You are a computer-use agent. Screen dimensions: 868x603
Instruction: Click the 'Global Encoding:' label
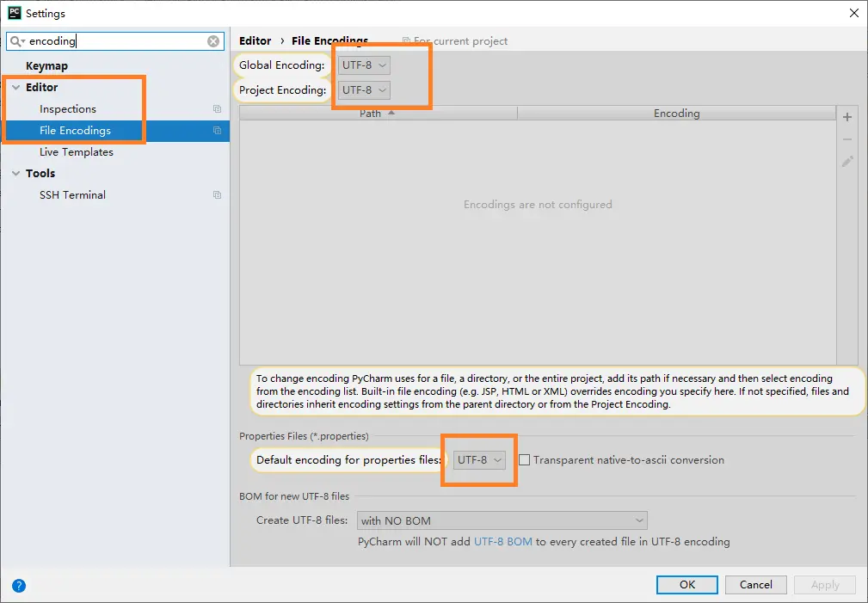(x=282, y=65)
